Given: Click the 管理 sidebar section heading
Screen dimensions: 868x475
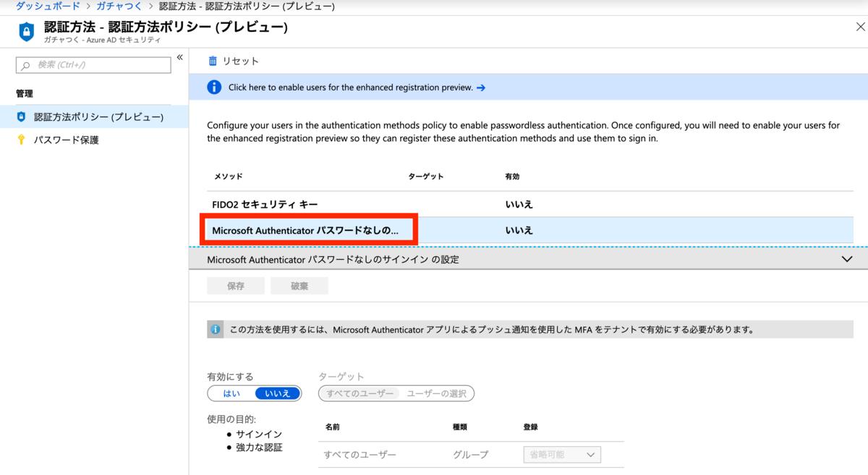Looking at the screenshot, I should [x=25, y=94].
